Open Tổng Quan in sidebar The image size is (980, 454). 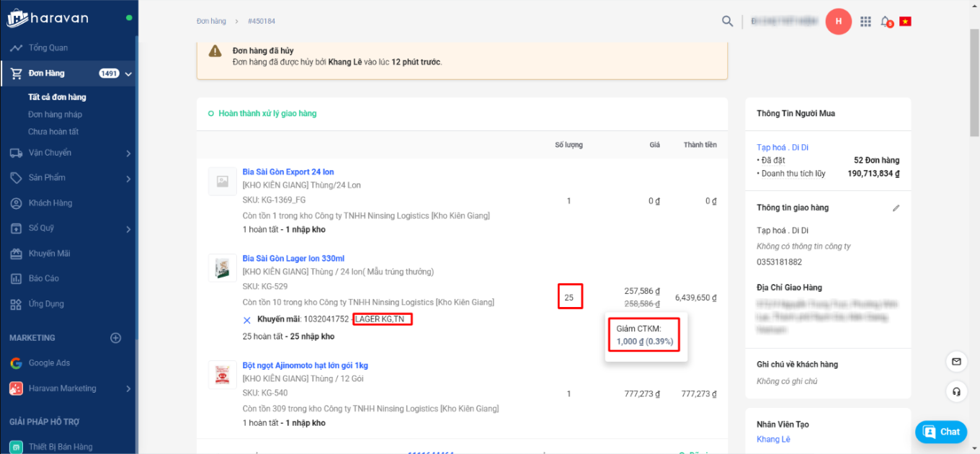[x=48, y=48]
